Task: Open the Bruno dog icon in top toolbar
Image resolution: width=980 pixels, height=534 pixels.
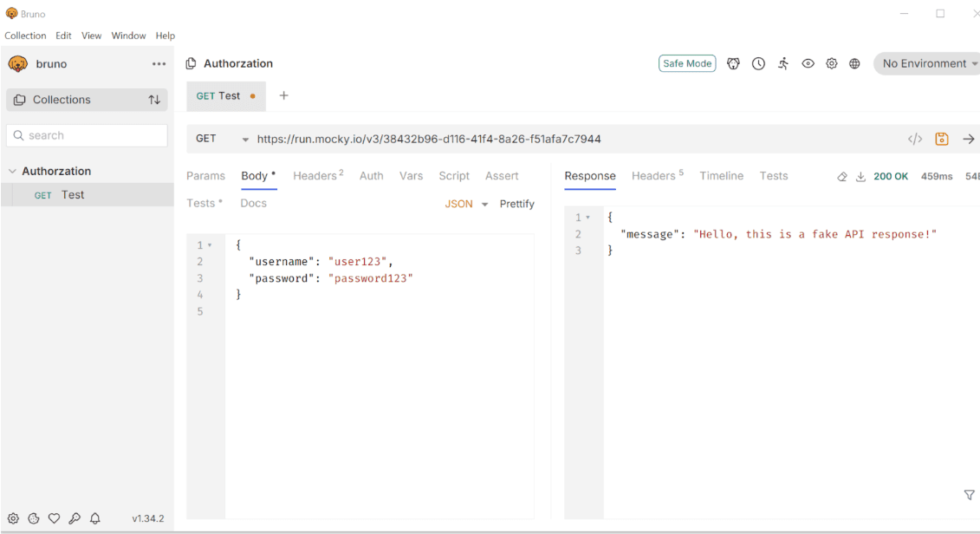Action: 733,64
